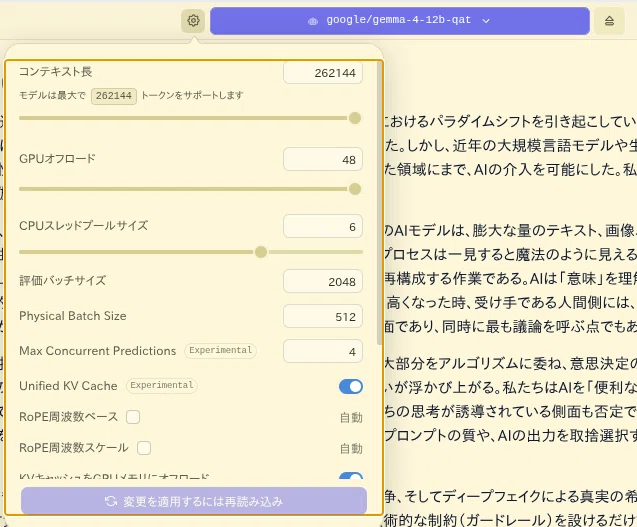Click the Experimental badge beside Unified KV Cache
Image resolution: width=637 pixels, height=527 pixels.
(x=162, y=385)
